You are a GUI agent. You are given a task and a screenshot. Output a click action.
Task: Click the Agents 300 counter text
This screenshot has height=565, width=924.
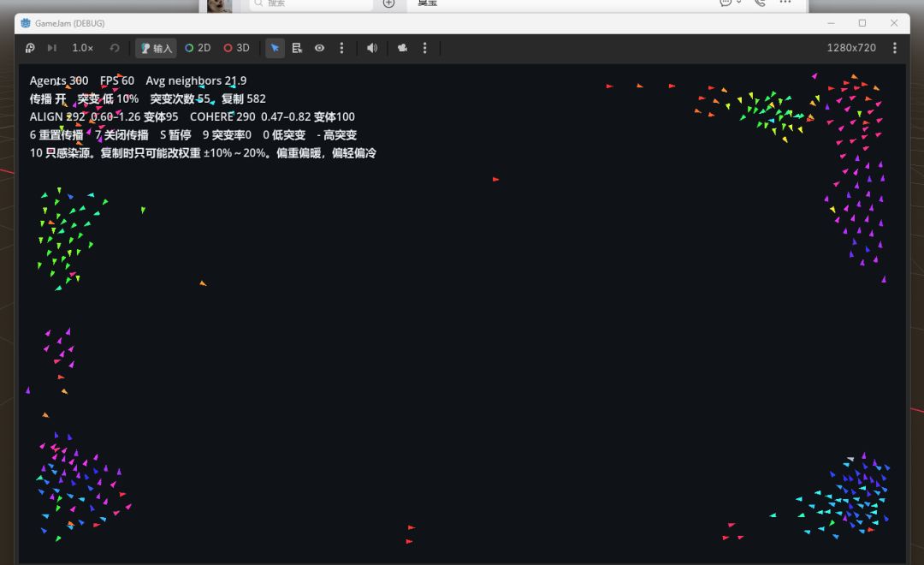click(59, 80)
